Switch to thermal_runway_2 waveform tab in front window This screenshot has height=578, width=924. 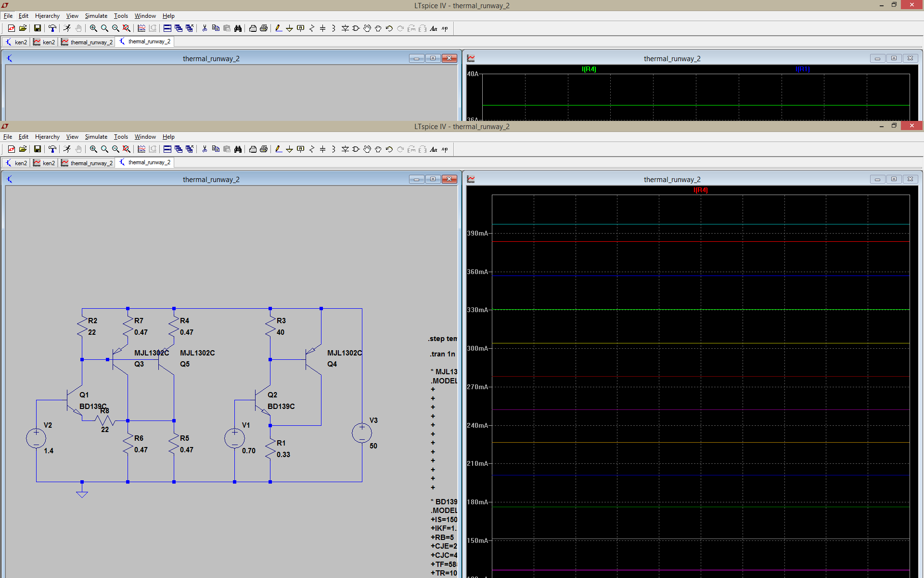pyautogui.click(x=87, y=163)
